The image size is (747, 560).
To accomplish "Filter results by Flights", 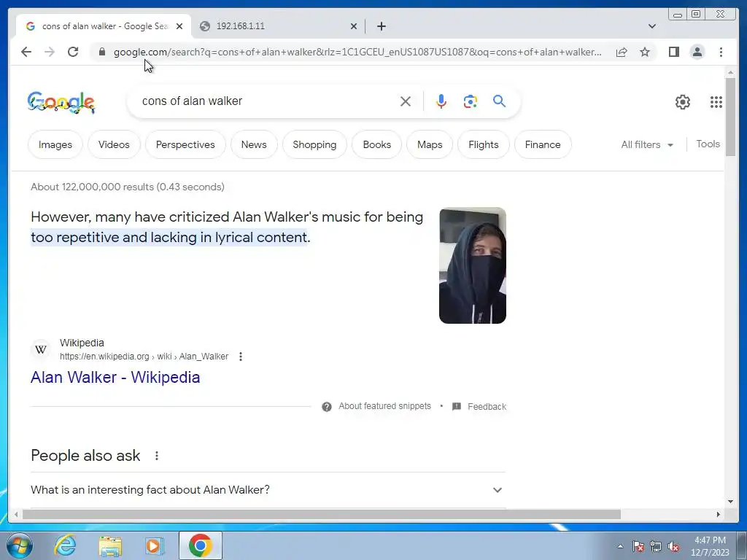I will pos(484,144).
